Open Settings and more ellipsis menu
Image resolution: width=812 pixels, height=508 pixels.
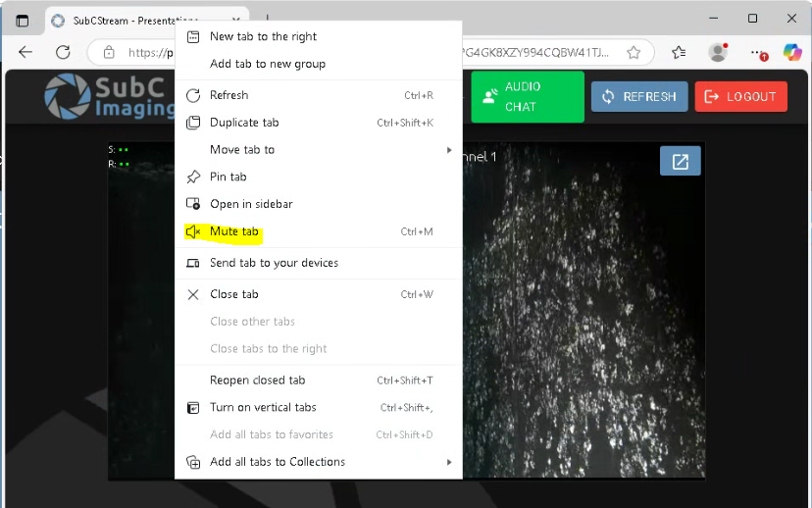[x=756, y=52]
